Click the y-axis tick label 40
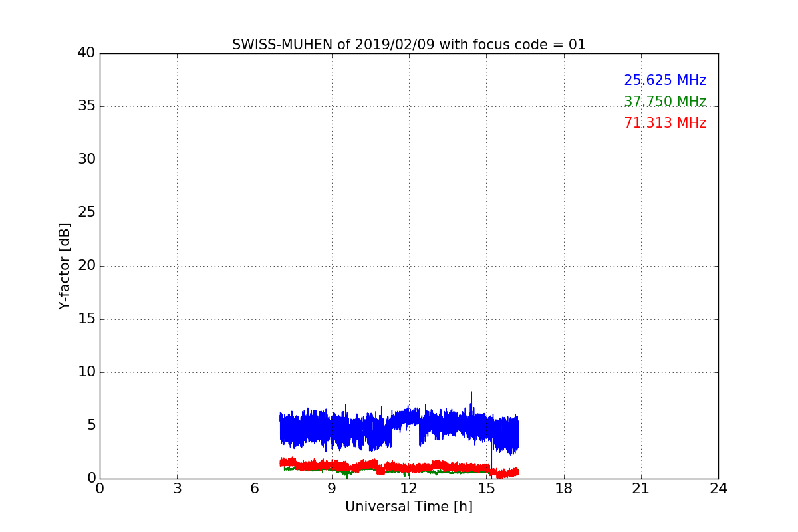This screenshot has height=532, width=798. click(86, 53)
